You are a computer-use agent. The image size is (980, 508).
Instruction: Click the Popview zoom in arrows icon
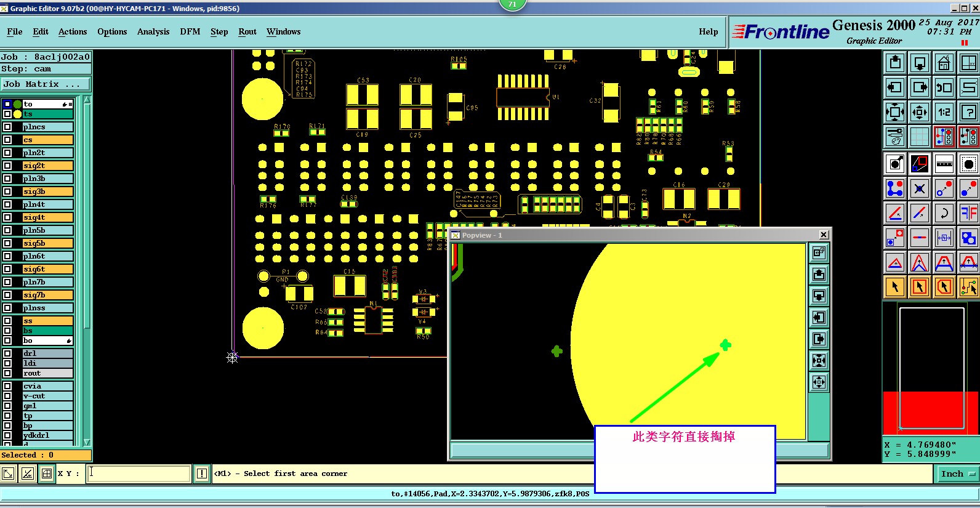[819, 360]
